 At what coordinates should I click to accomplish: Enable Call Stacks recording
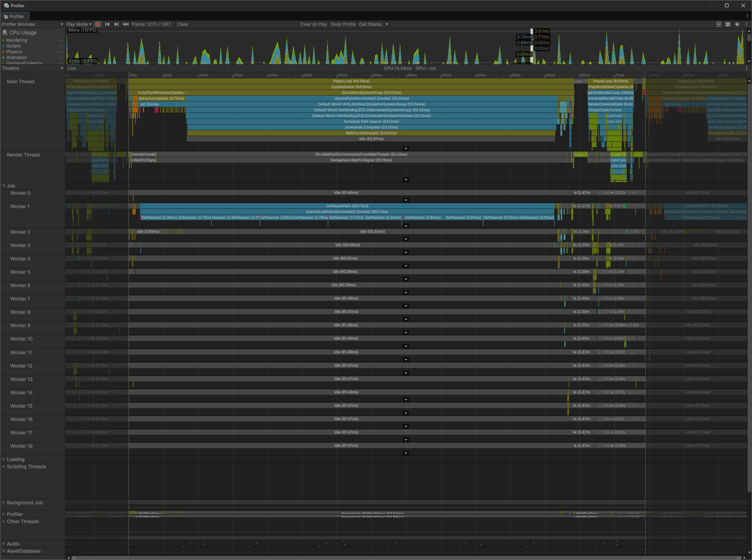pyautogui.click(x=370, y=24)
